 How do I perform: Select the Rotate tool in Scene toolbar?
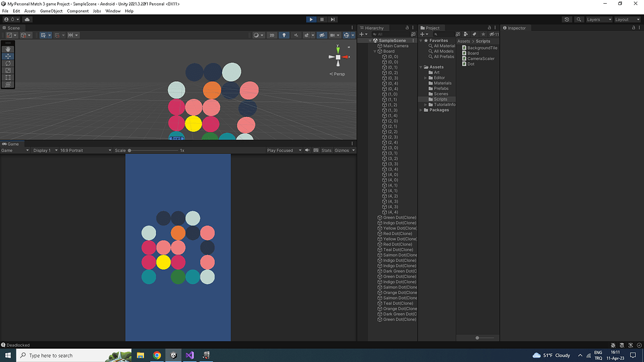[8, 63]
